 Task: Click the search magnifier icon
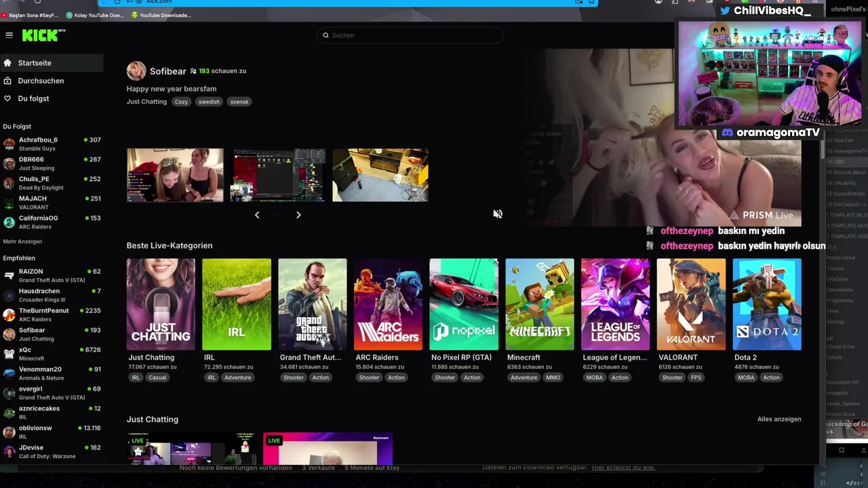click(x=325, y=35)
